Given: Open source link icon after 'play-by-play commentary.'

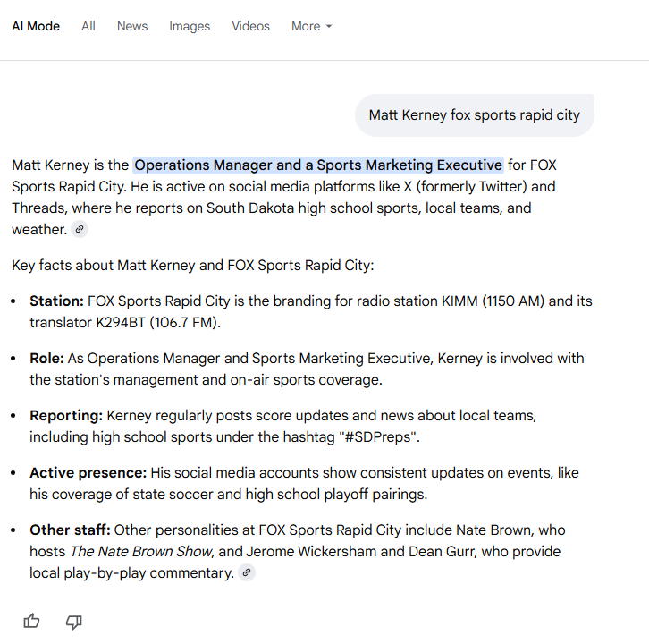Looking at the screenshot, I should point(247,572).
